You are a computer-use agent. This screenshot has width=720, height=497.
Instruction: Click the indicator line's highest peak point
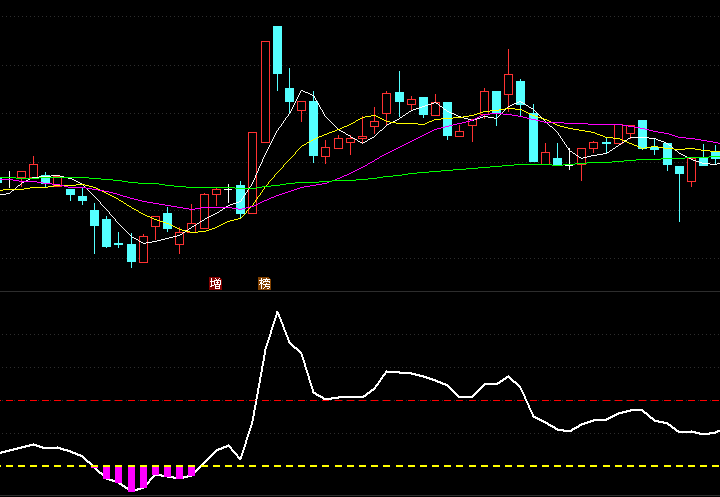(x=277, y=312)
